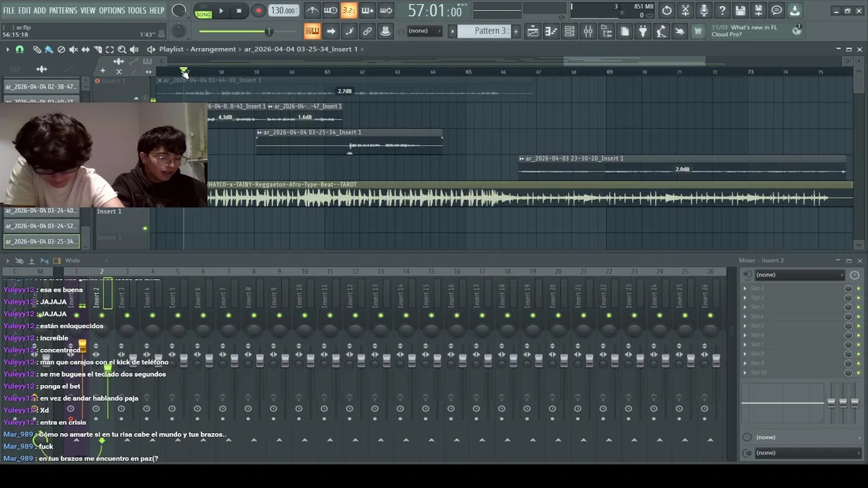Open the PATTERNS menu
The image size is (868, 488).
pyautogui.click(x=63, y=10)
